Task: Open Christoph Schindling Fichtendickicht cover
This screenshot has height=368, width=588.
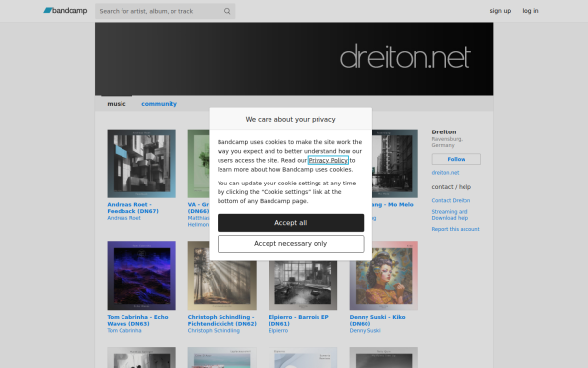Action: (x=222, y=286)
